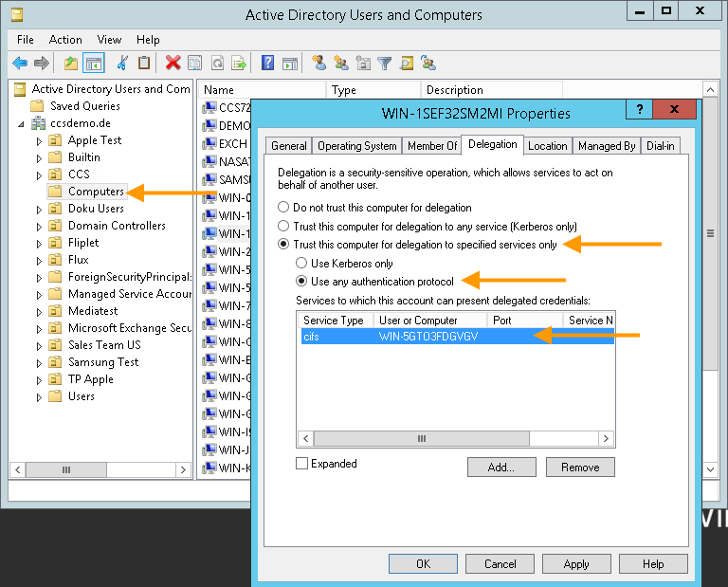Select Trust for delegation to specified services only

click(x=283, y=245)
